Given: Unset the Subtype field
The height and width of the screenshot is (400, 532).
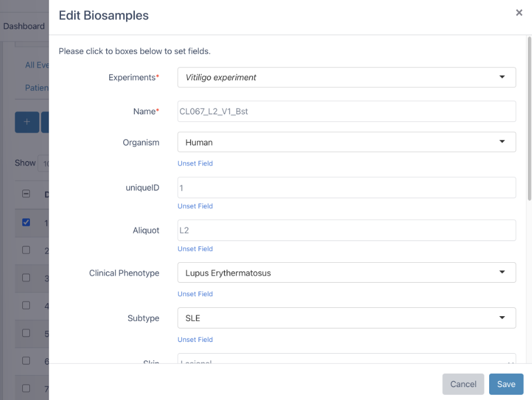Looking at the screenshot, I should coord(195,340).
